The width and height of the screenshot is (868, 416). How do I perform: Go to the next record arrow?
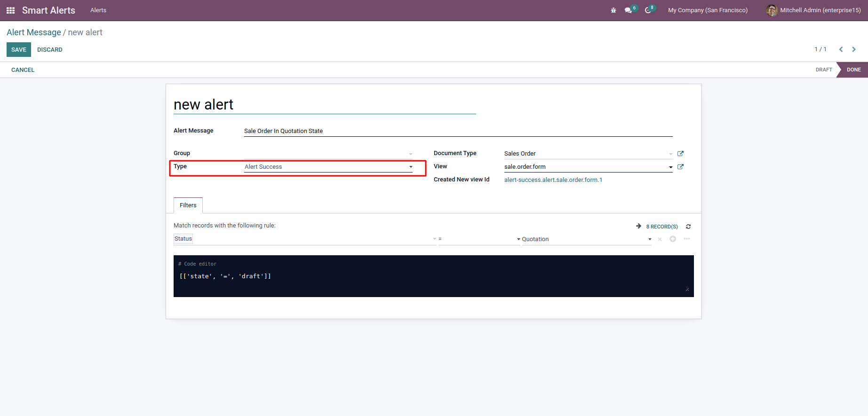tap(854, 49)
